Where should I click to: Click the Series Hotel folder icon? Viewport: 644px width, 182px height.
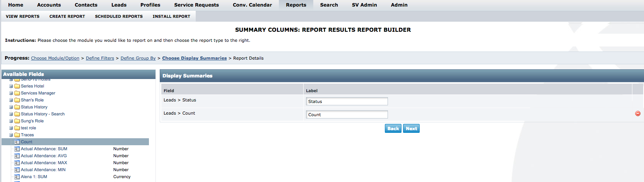[17, 86]
